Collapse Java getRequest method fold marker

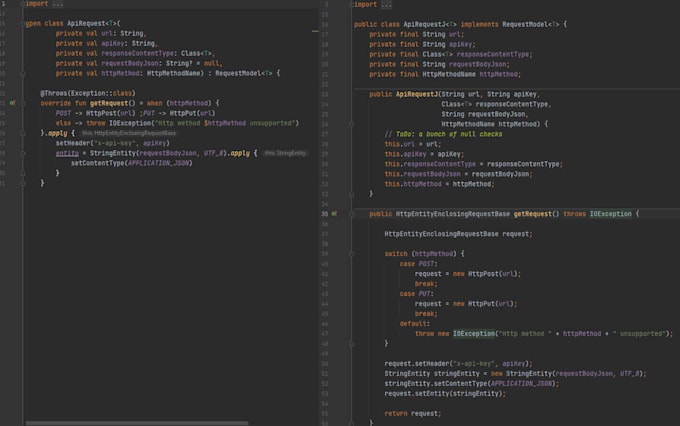351,214
